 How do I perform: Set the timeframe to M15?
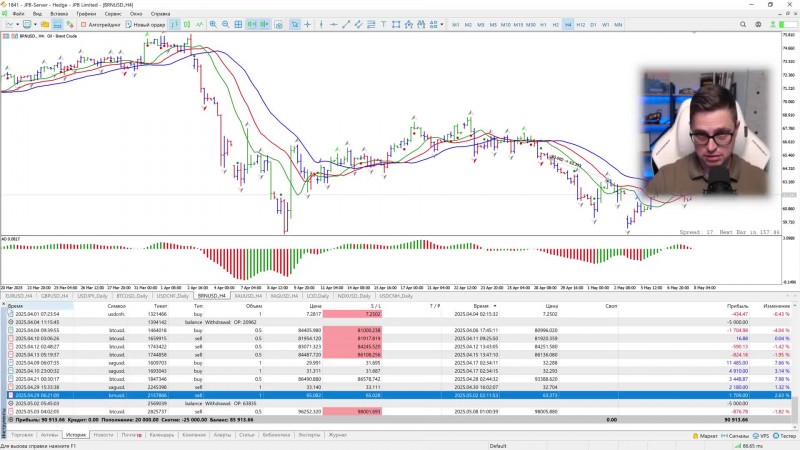click(518, 24)
